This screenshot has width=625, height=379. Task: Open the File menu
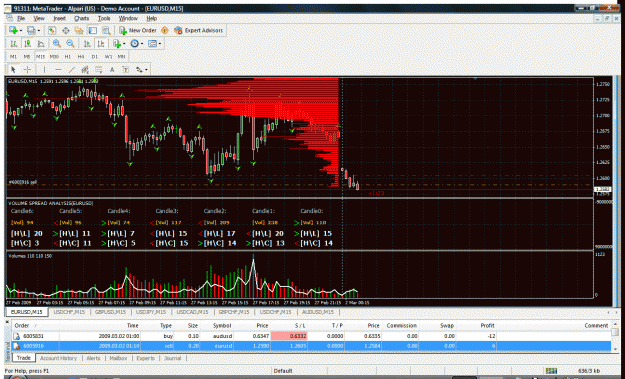[x=21, y=18]
